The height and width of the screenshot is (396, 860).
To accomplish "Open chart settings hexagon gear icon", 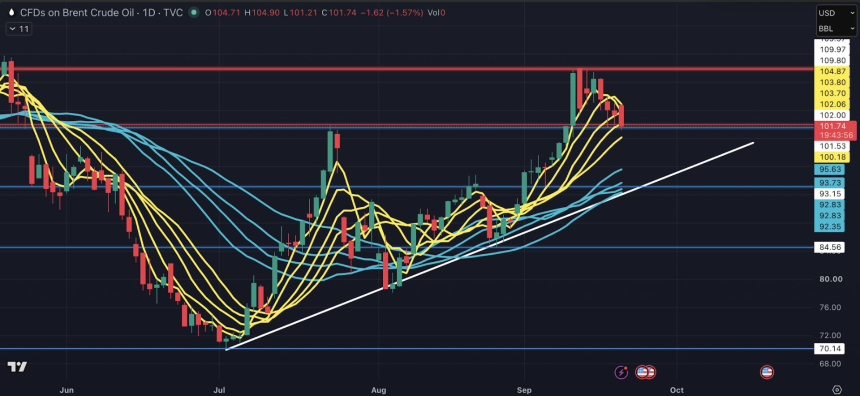I will point(836,390).
